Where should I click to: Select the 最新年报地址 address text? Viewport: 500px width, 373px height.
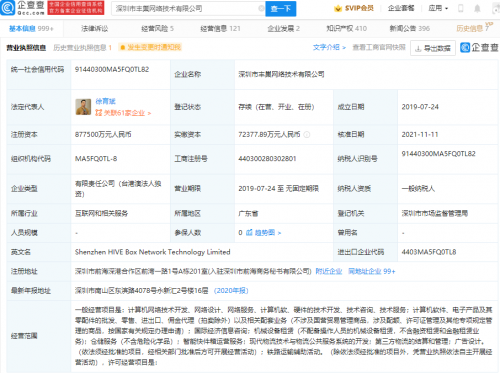(141, 291)
